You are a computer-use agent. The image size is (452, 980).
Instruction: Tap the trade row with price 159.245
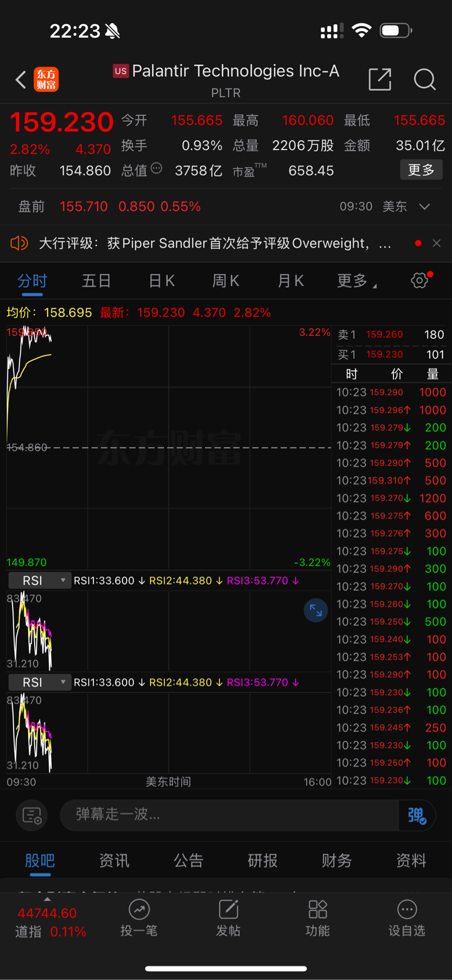[x=391, y=727]
